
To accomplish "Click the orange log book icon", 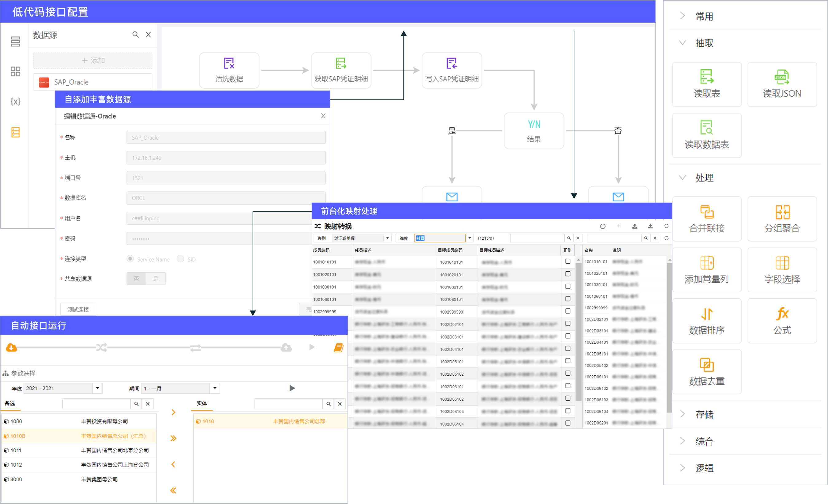I will 338,347.
